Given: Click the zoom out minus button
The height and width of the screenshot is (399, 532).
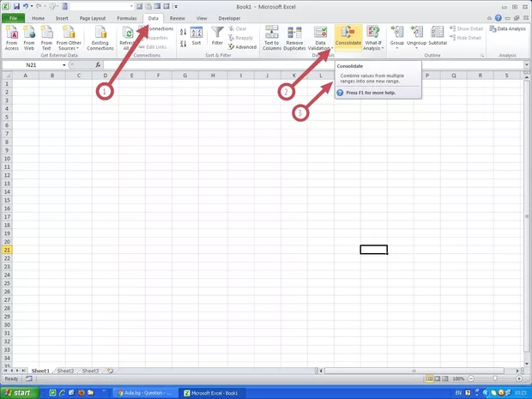Looking at the screenshot, I should click(x=471, y=378).
